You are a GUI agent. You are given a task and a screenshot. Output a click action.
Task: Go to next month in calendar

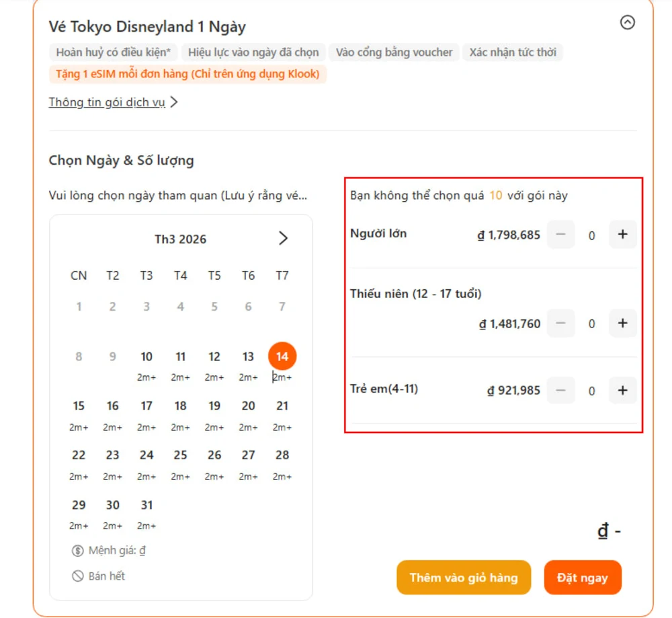(x=283, y=238)
